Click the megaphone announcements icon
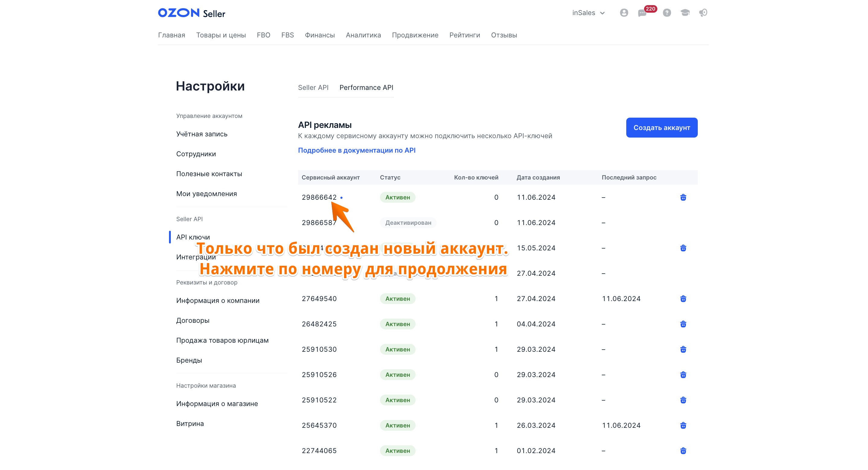Viewport: 868px width, 470px height. [703, 13]
